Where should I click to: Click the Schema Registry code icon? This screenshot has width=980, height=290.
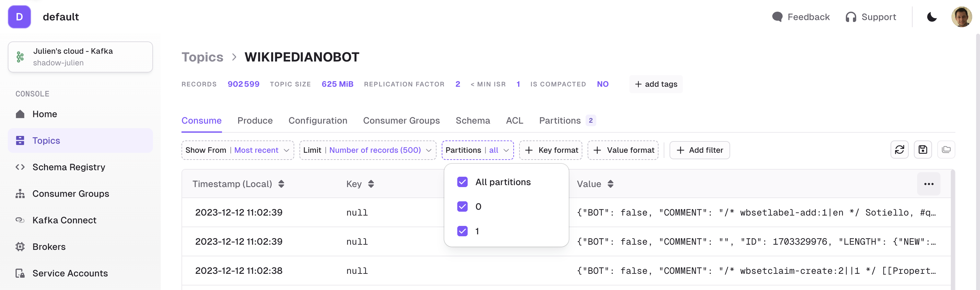click(20, 167)
